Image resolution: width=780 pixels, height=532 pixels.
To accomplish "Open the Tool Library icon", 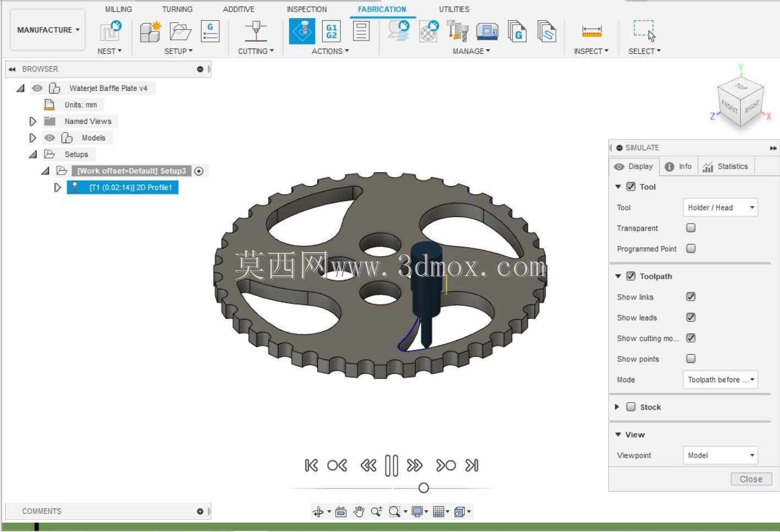I will [x=457, y=31].
